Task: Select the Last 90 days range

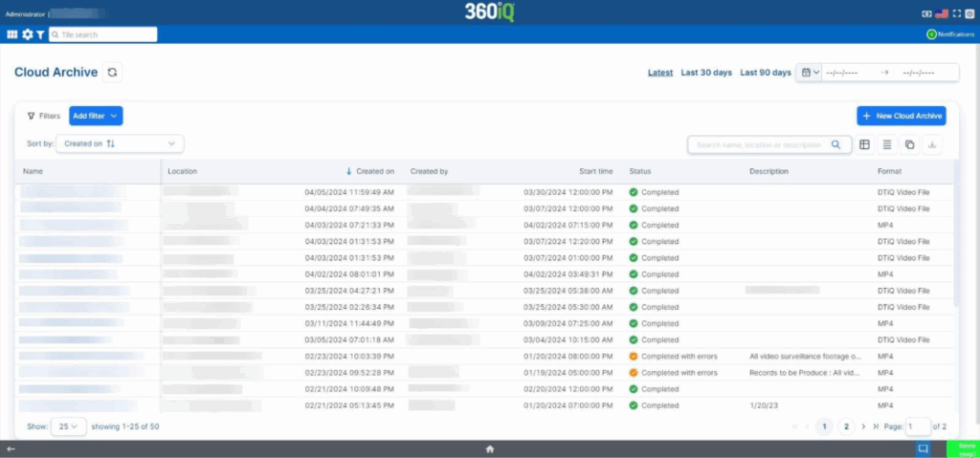Action: click(x=766, y=73)
